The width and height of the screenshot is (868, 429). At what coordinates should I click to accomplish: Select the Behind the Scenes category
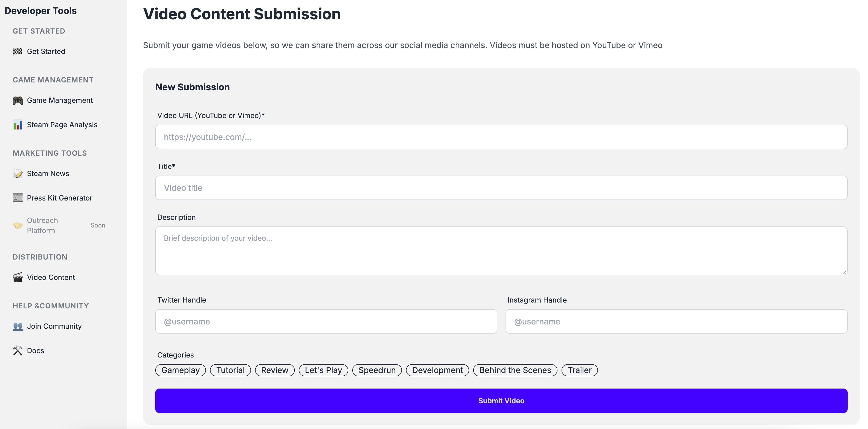(515, 370)
